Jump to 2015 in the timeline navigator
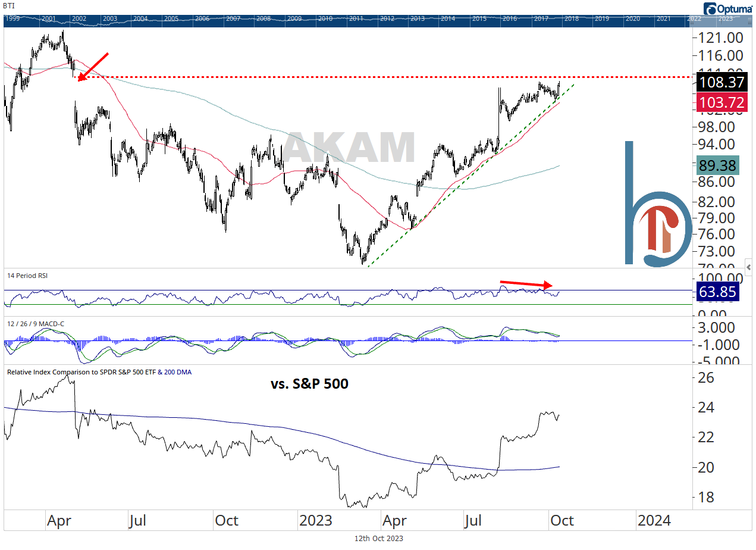 [479, 18]
